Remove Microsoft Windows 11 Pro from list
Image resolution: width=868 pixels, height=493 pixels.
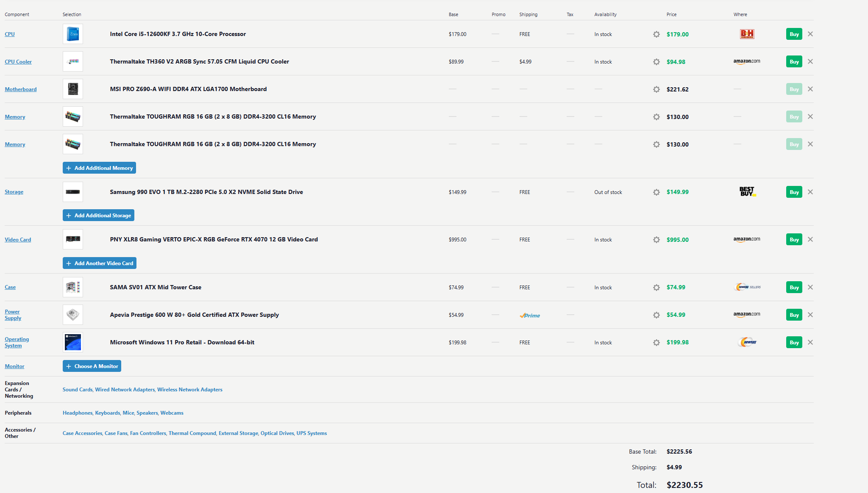(810, 342)
